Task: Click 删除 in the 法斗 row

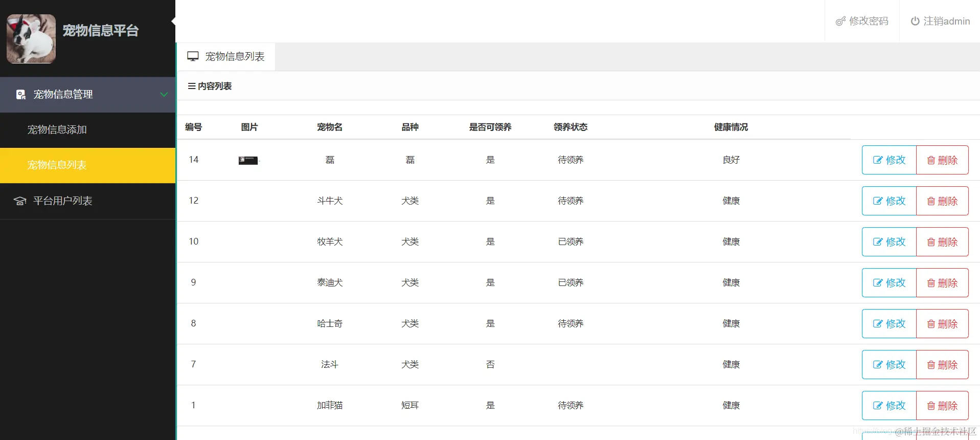Action: pyautogui.click(x=942, y=365)
